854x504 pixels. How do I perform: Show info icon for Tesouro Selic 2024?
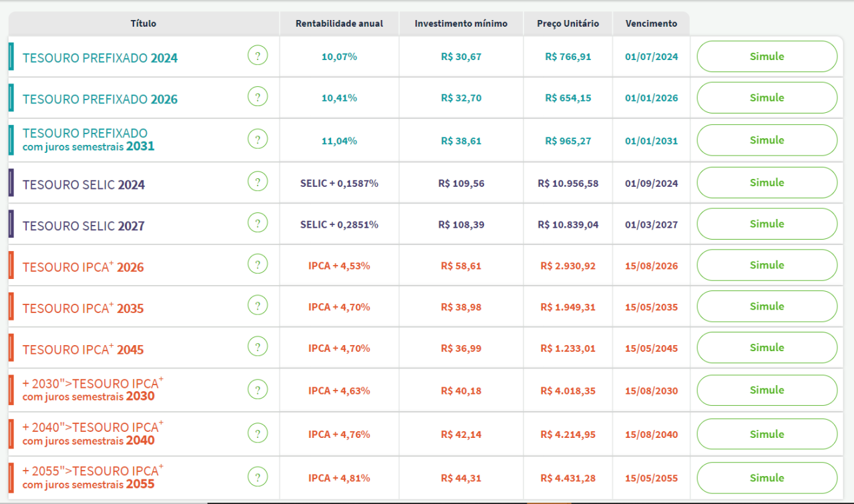[x=257, y=182]
